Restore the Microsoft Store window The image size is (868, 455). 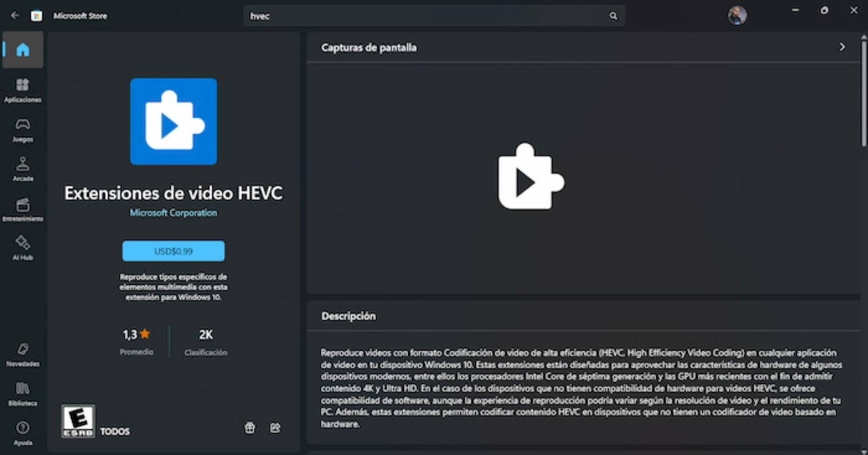(x=824, y=11)
